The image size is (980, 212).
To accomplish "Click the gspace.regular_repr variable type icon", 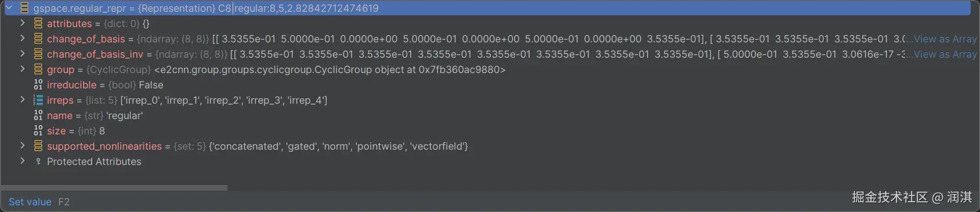I will [24, 8].
